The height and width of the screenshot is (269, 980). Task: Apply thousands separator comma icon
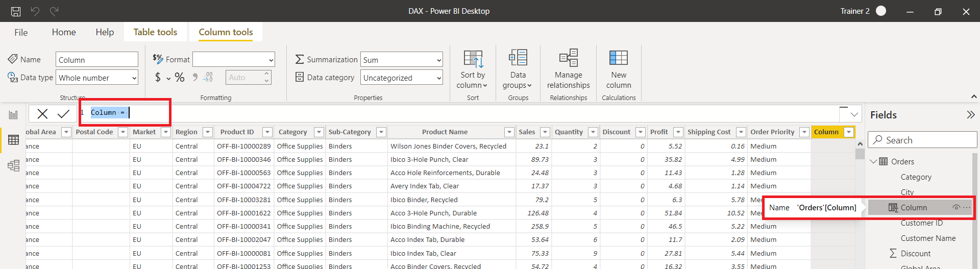tap(194, 77)
